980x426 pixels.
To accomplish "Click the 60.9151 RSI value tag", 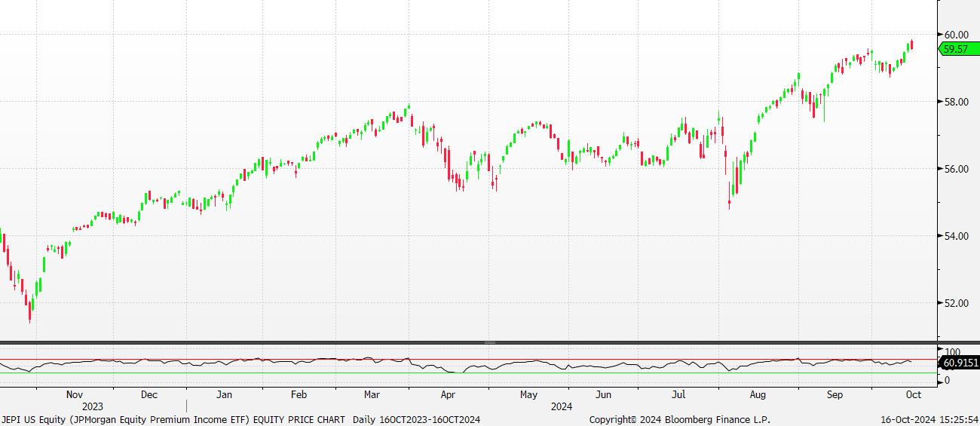I will tap(958, 363).
